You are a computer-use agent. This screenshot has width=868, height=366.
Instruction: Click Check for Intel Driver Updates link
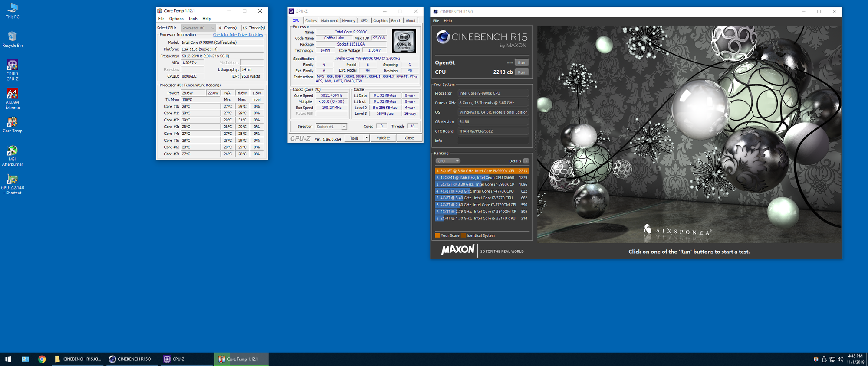pos(238,35)
